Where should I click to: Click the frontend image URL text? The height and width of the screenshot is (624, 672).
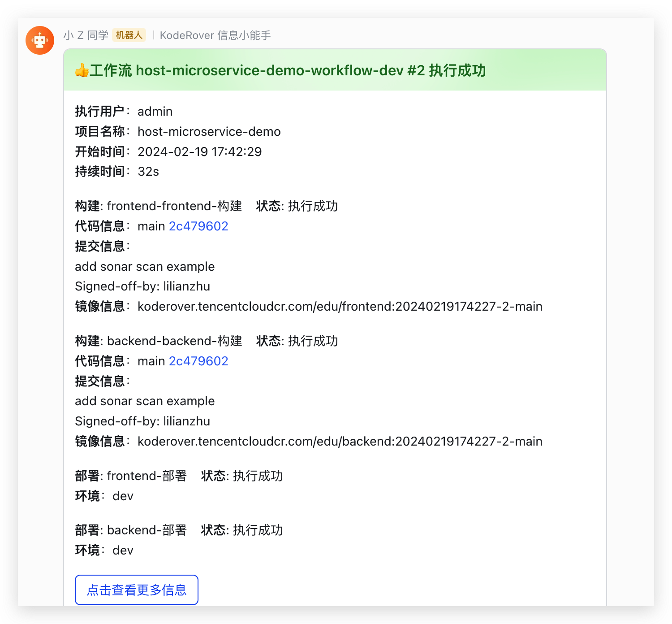[x=340, y=306]
